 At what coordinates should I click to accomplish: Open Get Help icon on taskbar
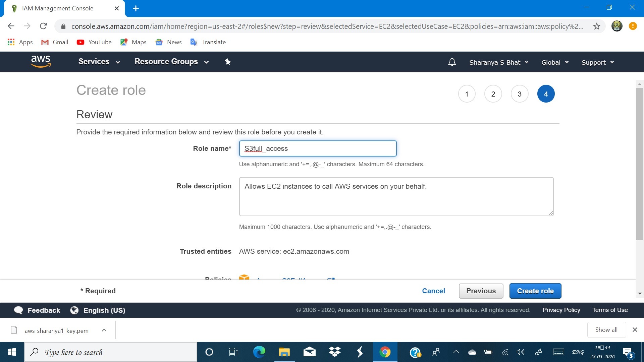415,352
